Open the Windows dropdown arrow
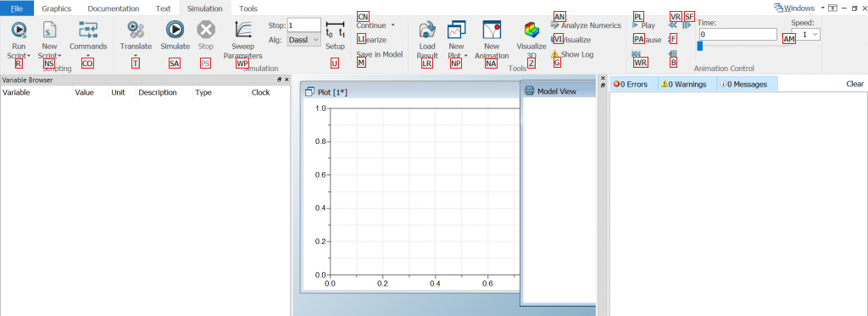This screenshot has height=316, width=868. (823, 8)
